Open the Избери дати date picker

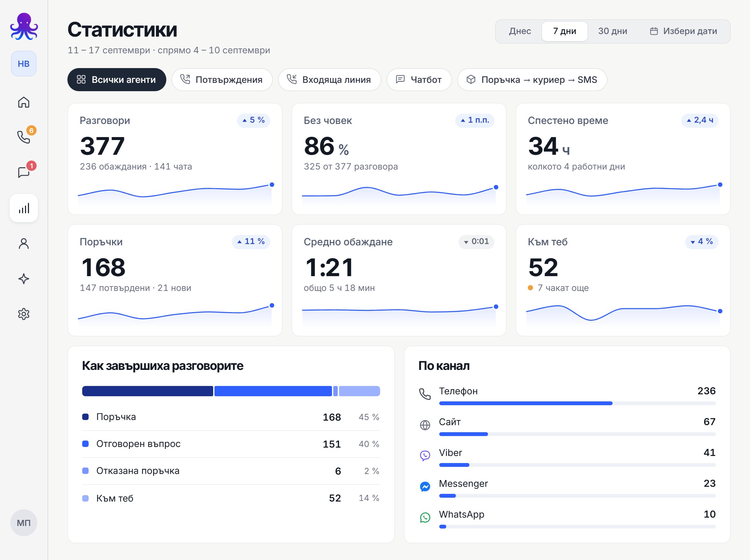(683, 31)
